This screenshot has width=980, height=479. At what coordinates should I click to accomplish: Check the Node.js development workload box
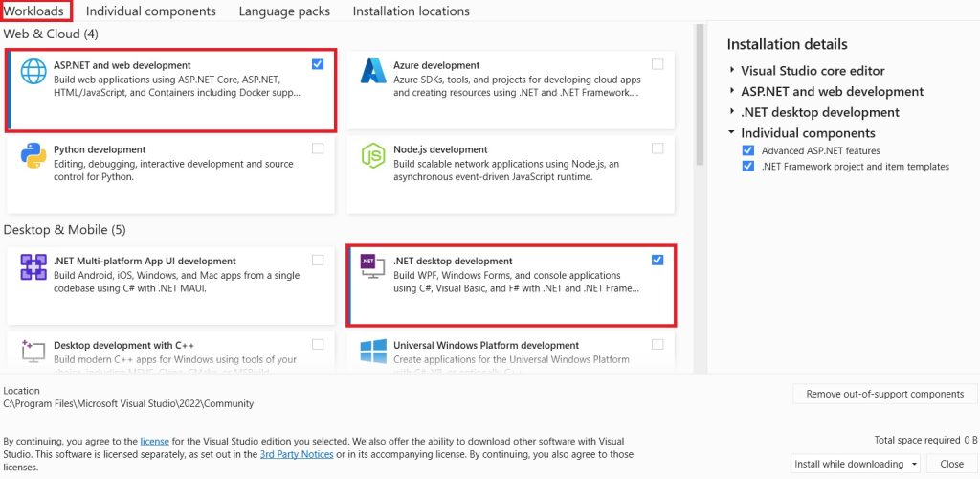pos(657,148)
